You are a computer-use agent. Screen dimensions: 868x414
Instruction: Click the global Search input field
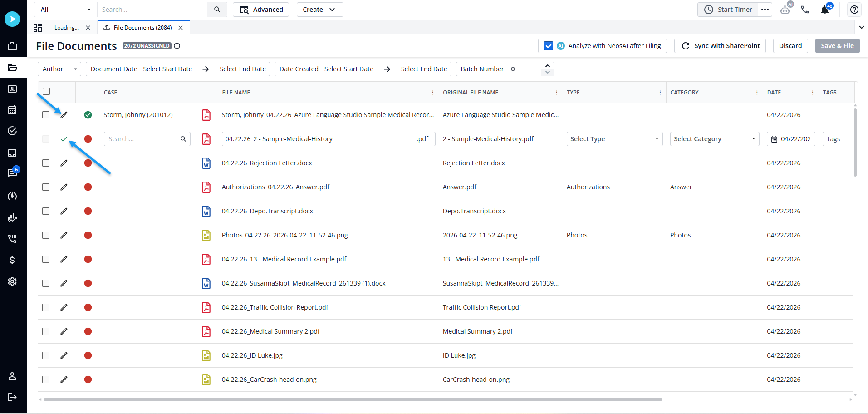pos(152,10)
